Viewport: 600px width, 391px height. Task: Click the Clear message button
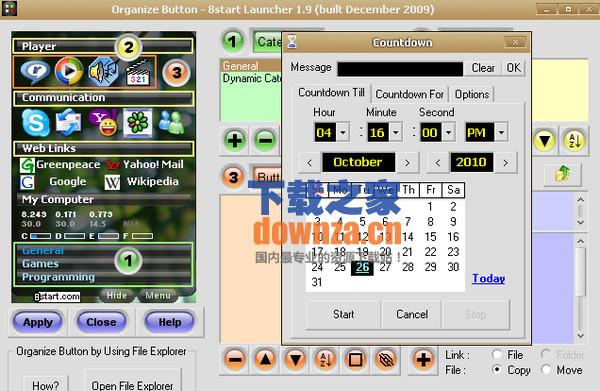[x=483, y=68]
